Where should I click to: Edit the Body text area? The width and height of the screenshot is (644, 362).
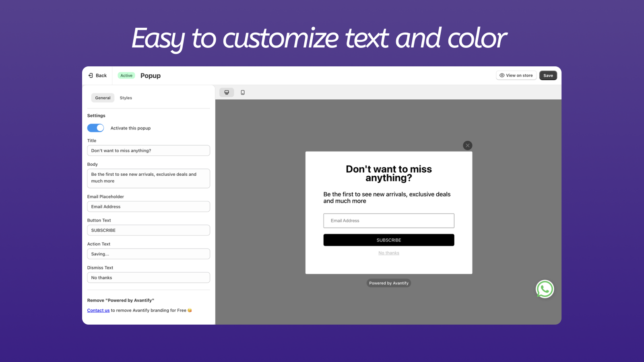(149, 178)
